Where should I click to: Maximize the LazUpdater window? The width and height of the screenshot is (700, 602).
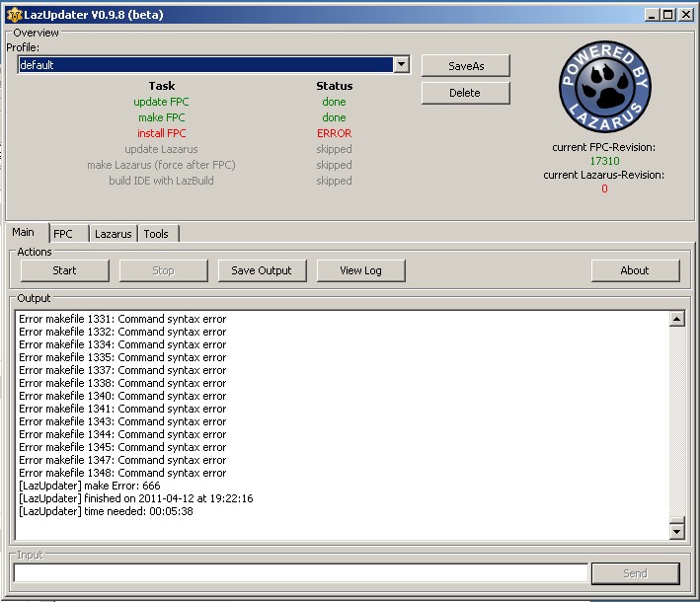pos(668,15)
